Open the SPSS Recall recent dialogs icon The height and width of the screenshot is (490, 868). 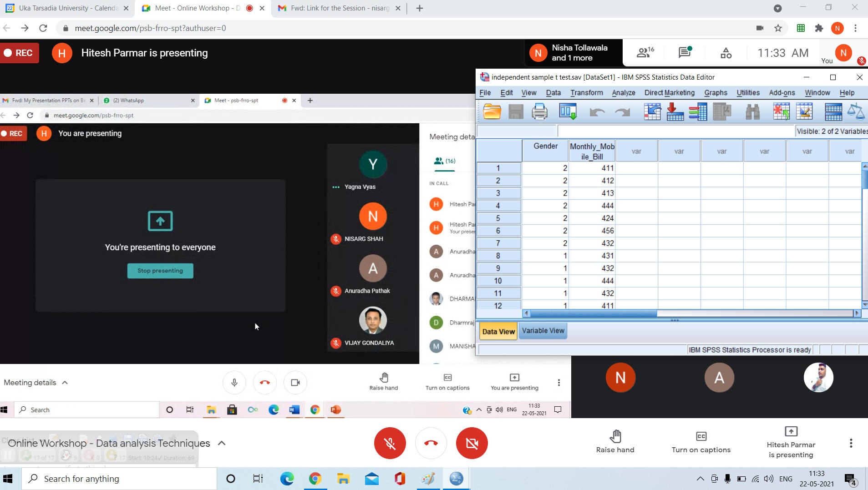click(x=568, y=111)
